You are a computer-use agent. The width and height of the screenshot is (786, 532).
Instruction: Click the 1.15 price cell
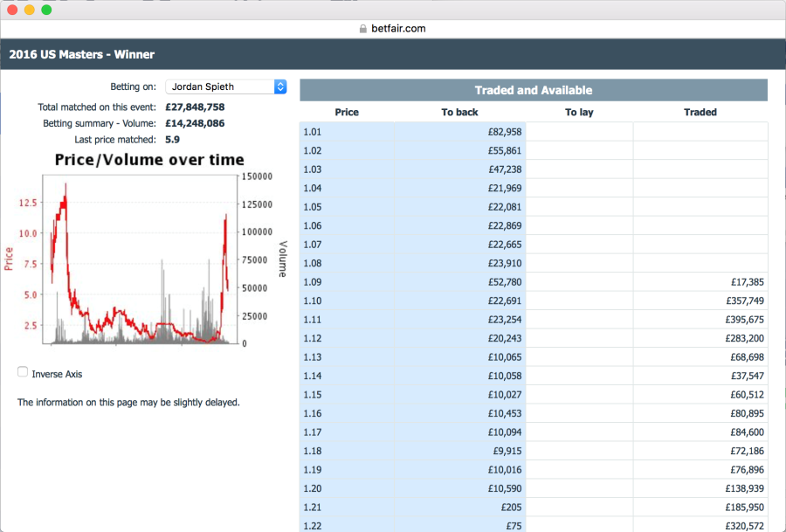(347, 395)
